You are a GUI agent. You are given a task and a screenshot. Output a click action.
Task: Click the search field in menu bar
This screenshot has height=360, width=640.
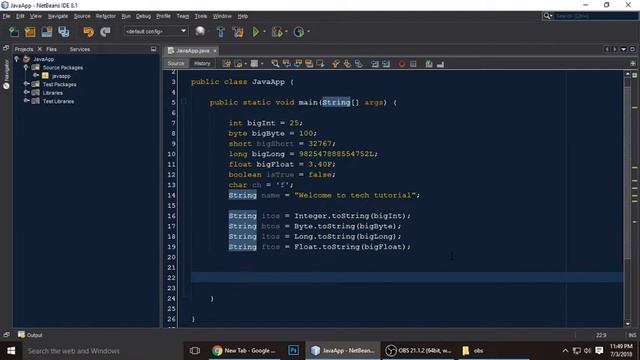596,16
